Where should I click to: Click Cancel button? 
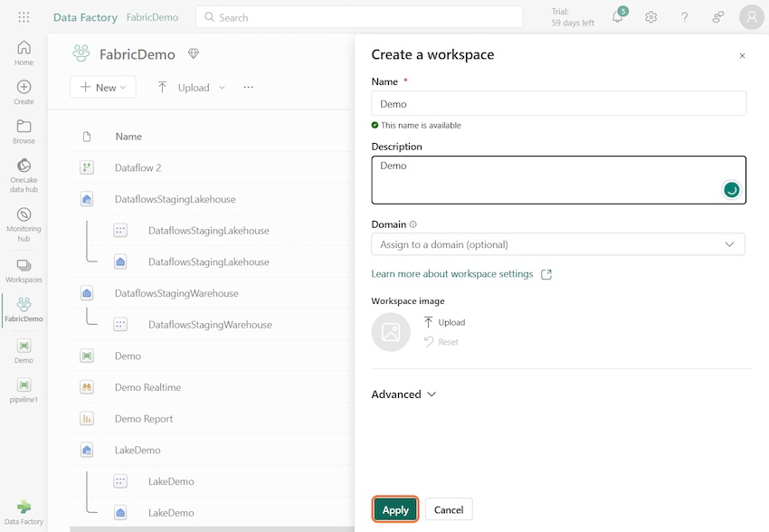click(x=449, y=509)
